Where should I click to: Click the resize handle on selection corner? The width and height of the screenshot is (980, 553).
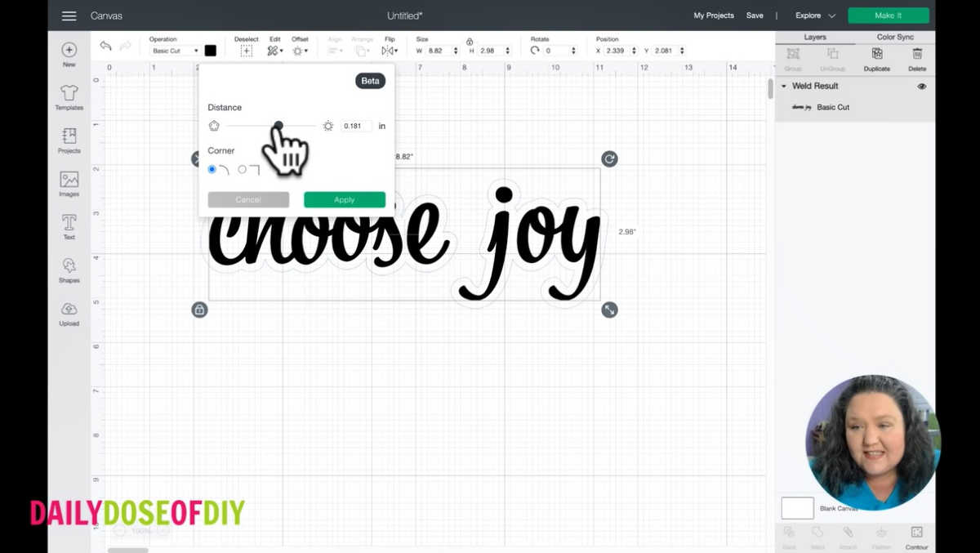coord(609,310)
